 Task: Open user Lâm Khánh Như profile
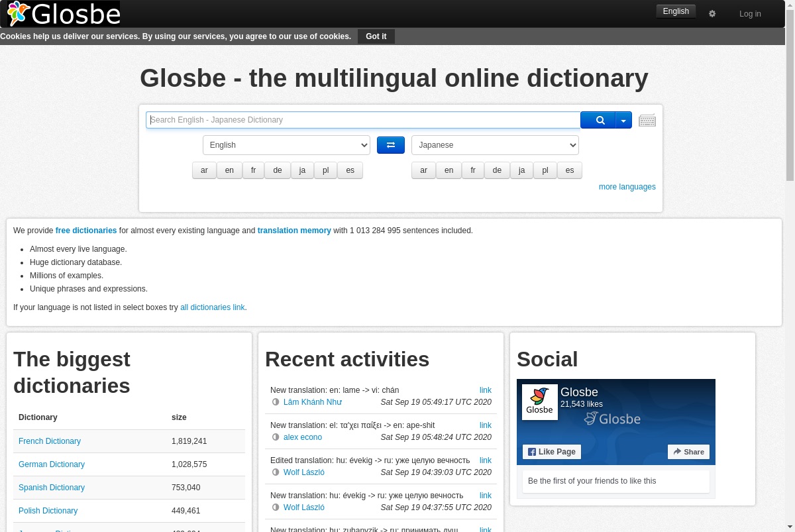(x=313, y=402)
